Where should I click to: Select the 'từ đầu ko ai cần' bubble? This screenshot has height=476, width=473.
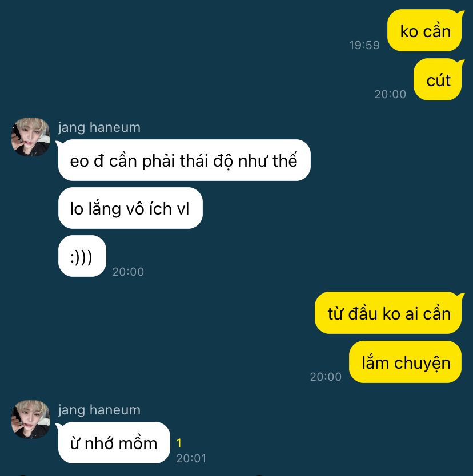tap(389, 313)
